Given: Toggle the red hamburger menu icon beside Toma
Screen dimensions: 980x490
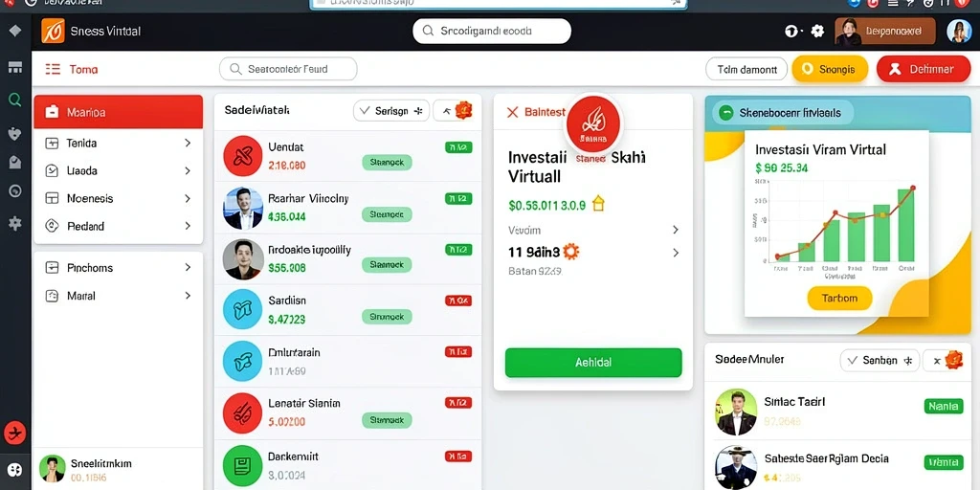Looking at the screenshot, I should point(54,69).
